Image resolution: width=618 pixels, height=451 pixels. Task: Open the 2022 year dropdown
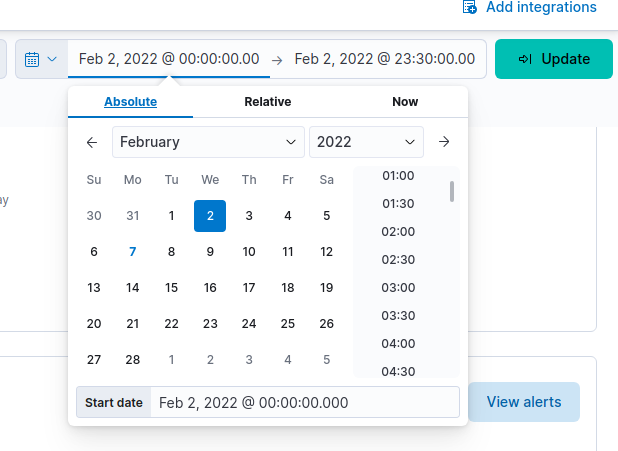tap(366, 142)
